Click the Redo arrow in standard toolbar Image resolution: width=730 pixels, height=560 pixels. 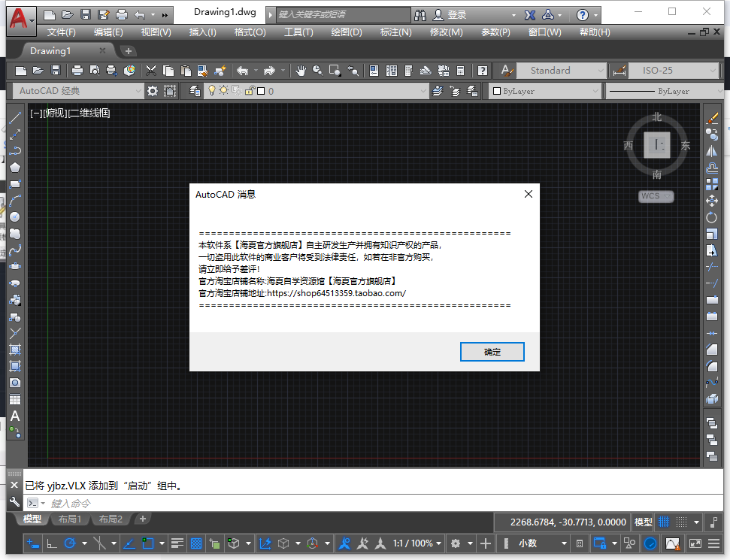pyautogui.click(x=270, y=71)
